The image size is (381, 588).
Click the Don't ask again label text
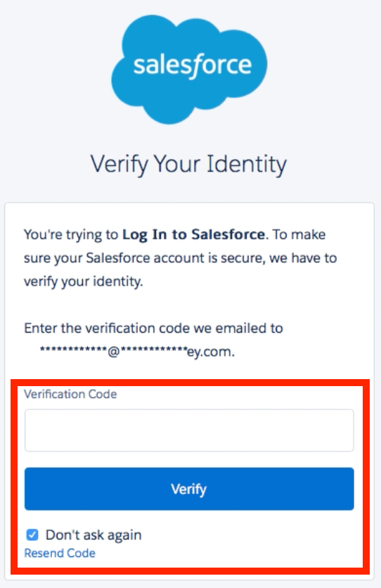point(93,535)
